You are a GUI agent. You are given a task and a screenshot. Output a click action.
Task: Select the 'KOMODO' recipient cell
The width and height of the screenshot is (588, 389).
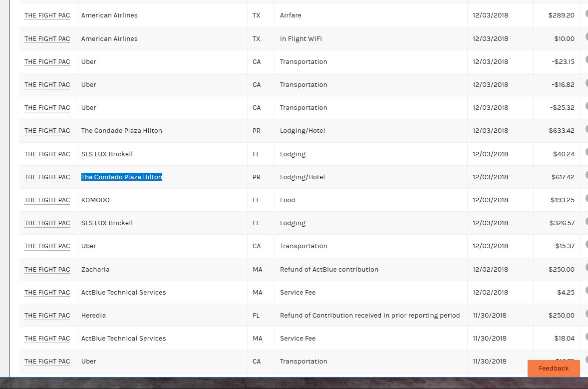pos(95,200)
